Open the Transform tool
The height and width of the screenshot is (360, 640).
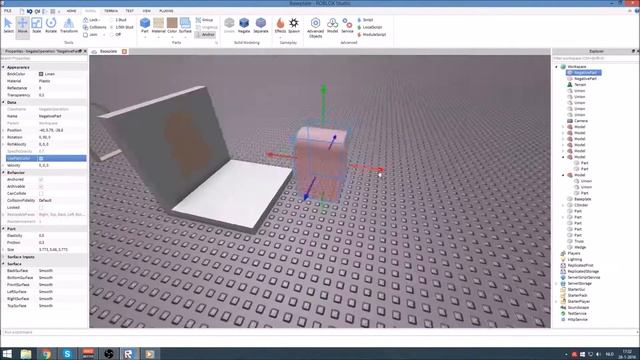pyautogui.click(x=69, y=26)
